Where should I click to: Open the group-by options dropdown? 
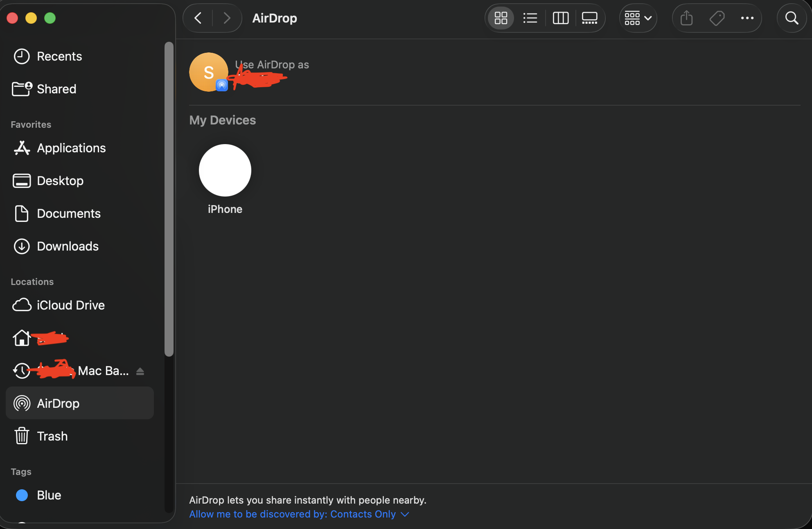[x=638, y=18]
